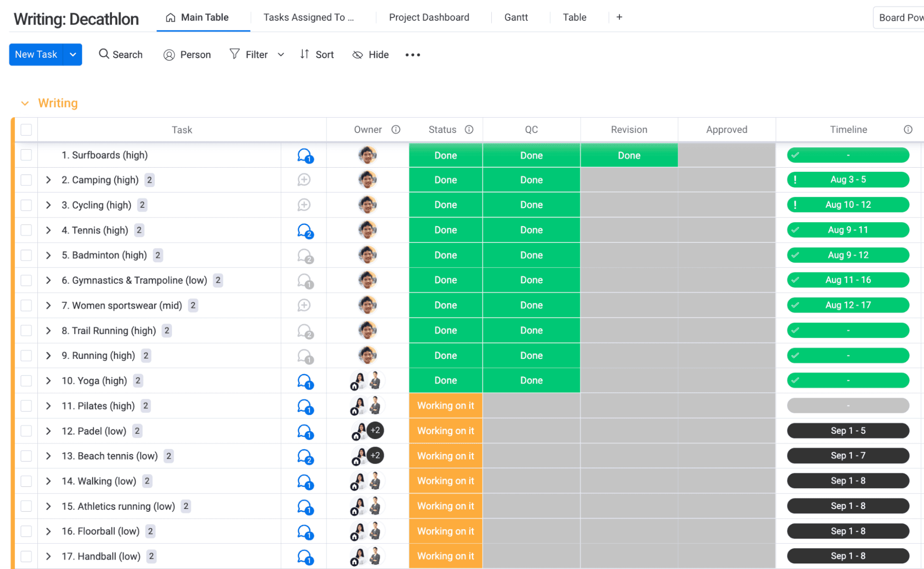924x569 pixels.
Task: Click Timeline column info icon
Action: click(x=908, y=130)
